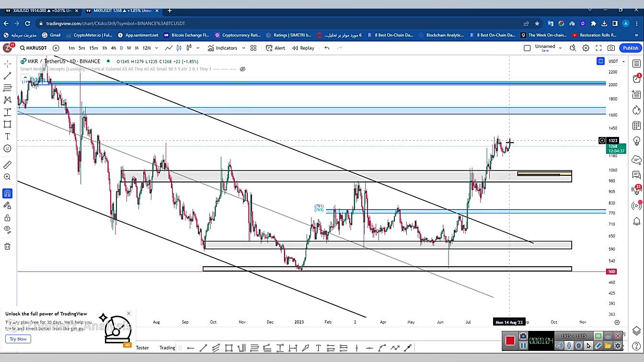Screen dimensions: 644x362
Task: Open the MKRUSDT symbol search
Action: pyautogui.click(x=34, y=48)
